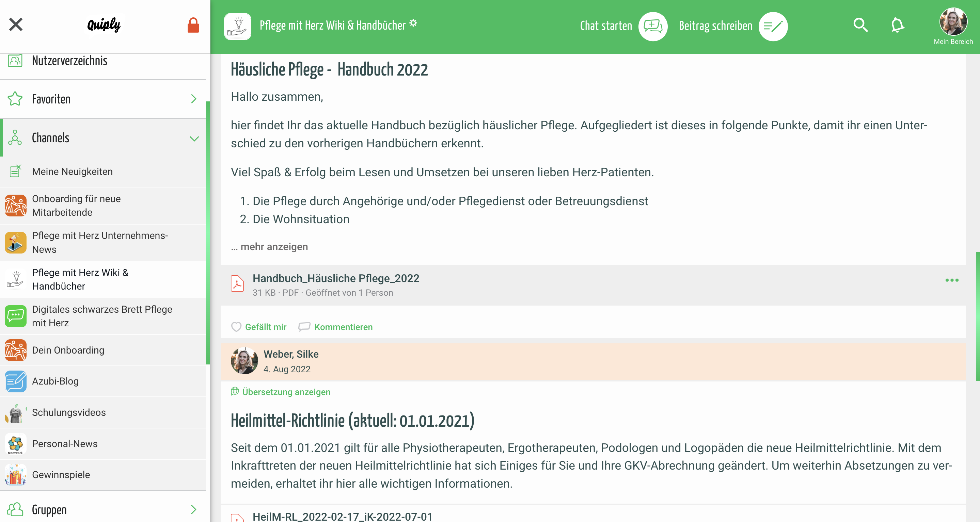Expand the Favoriten section chevron
This screenshot has height=522, width=980.
coord(194,99)
